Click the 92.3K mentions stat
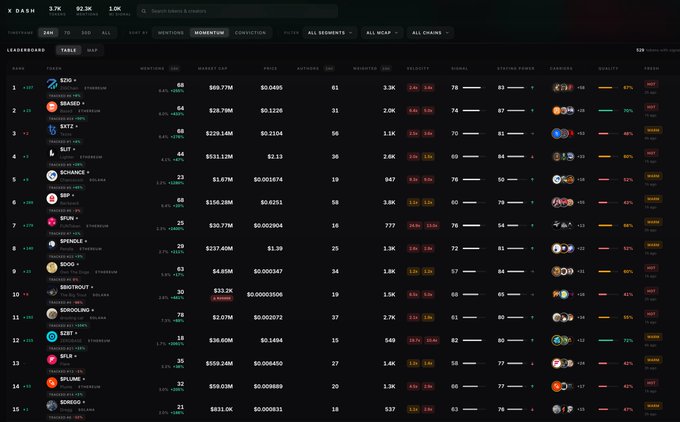The width and height of the screenshot is (680, 422). point(86,11)
